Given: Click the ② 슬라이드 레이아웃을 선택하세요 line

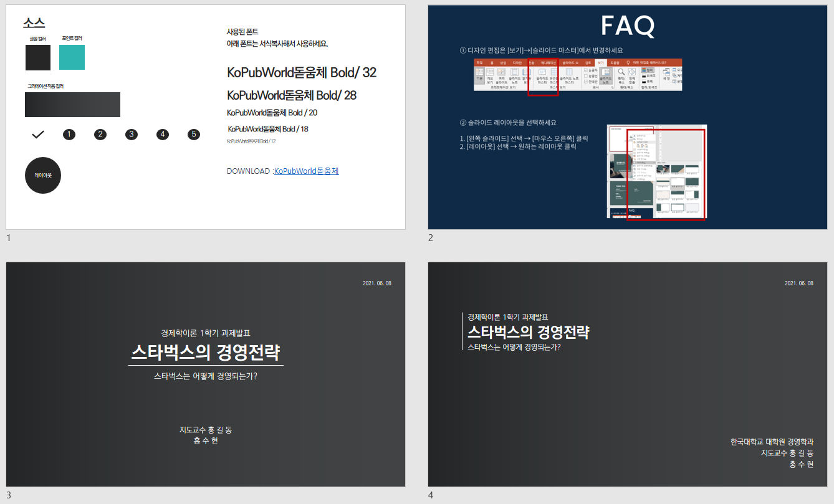Looking at the screenshot, I should point(507,123).
